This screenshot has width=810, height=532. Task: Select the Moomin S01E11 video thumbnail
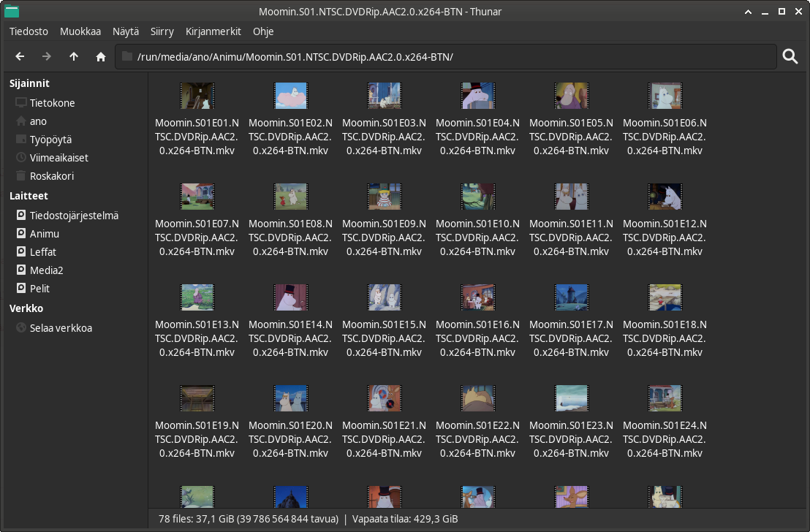(572, 197)
